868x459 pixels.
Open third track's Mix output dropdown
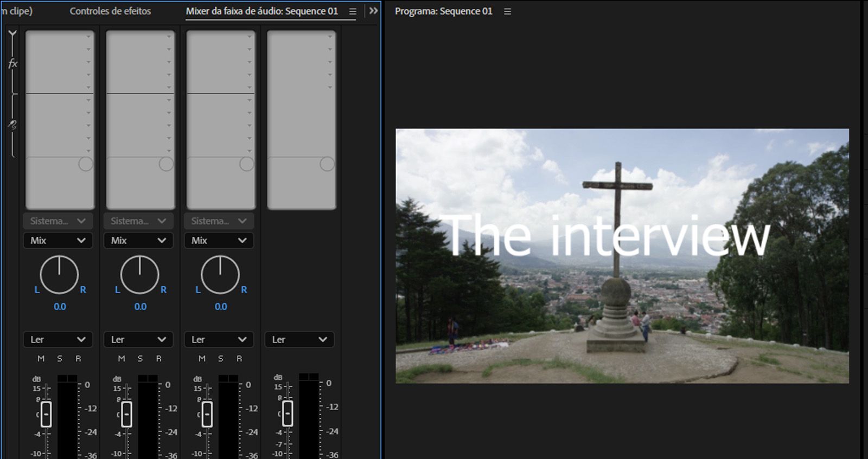click(219, 240)
